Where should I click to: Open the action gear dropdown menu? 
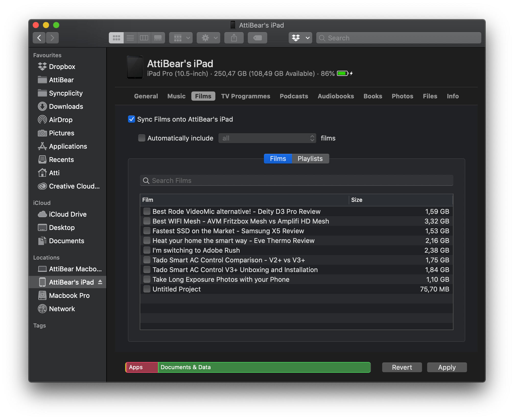tap(208, 38)
